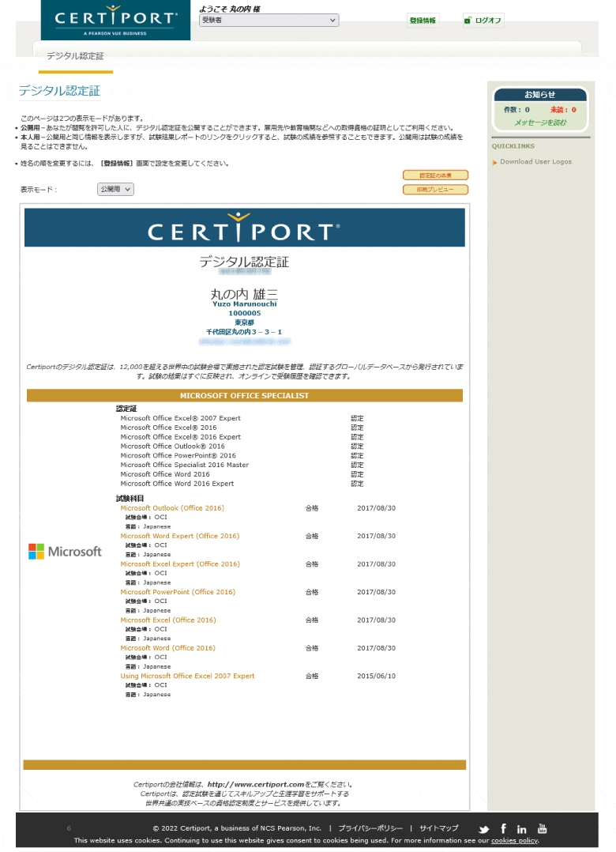Open Microsoft Excel Expert (Office 2016) link
Viewport: 616px width, 852px height.
coord(179,564)
